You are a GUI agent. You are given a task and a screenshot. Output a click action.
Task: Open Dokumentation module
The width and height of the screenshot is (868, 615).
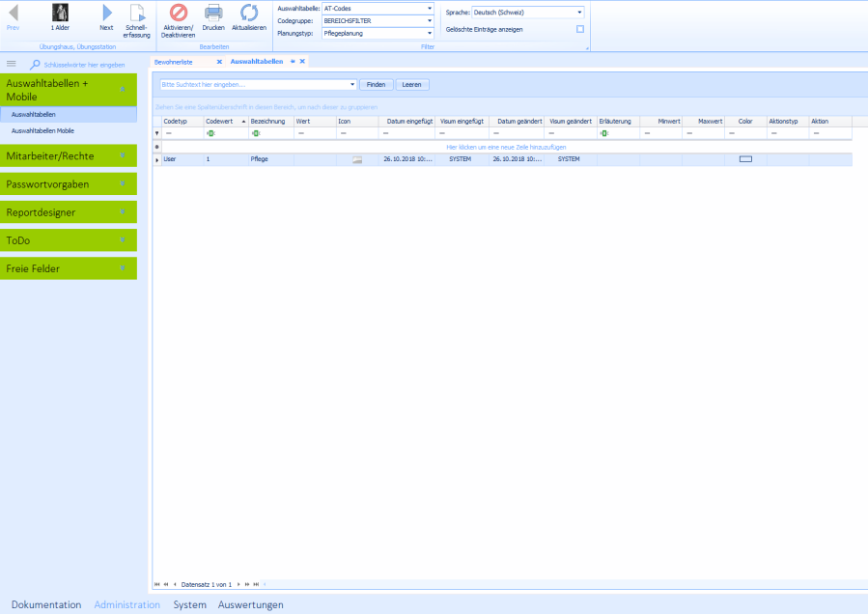[46, 605]
